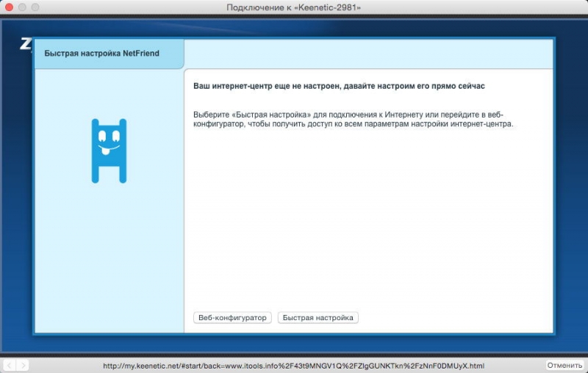Viewport: 588px width, 373px height.
Task: Click the heading Ваш интернет-центр еще не настроен
Action: tap(339, 86)
